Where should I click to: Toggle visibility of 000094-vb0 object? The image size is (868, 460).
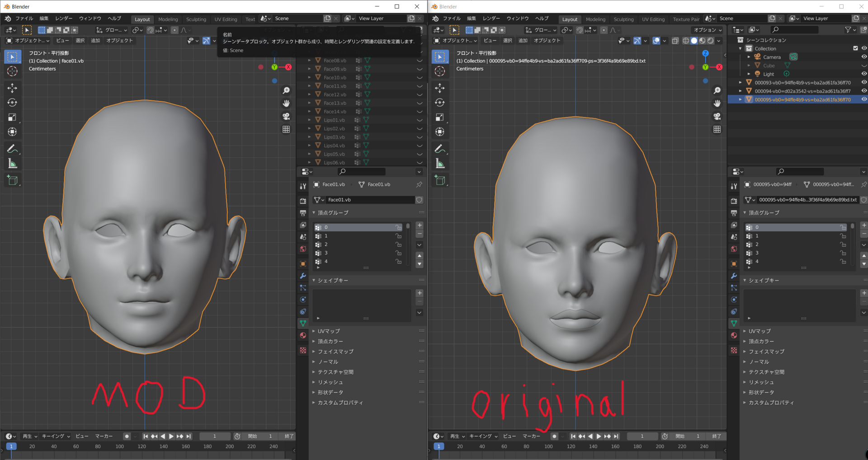[x=864, y=91]
